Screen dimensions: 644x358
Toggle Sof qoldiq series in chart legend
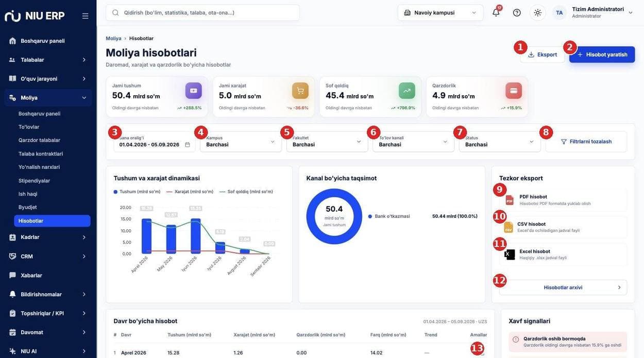[x=246, y=192]
